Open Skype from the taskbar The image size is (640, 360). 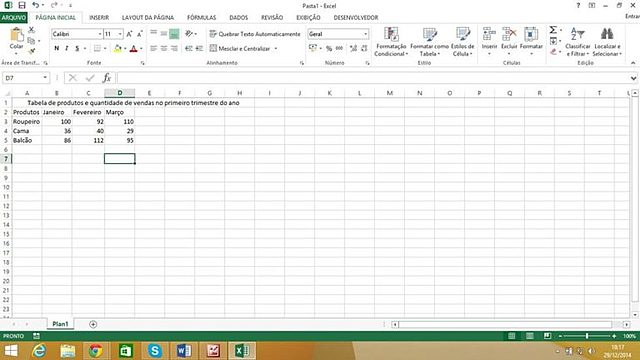point(155,351)
